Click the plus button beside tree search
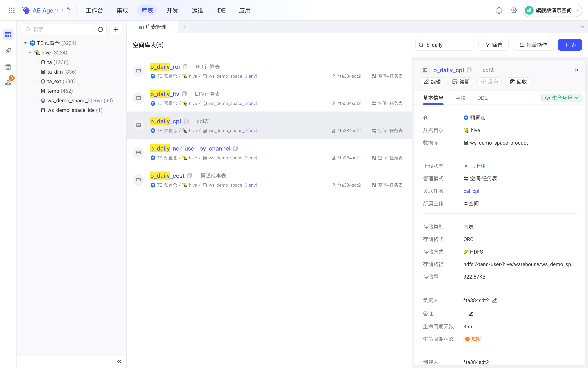 point(116,29)
